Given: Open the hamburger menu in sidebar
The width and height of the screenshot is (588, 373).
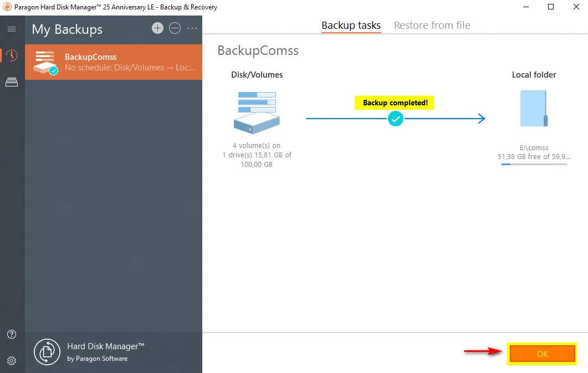Looking at the screenshot, I should [12, 29].
